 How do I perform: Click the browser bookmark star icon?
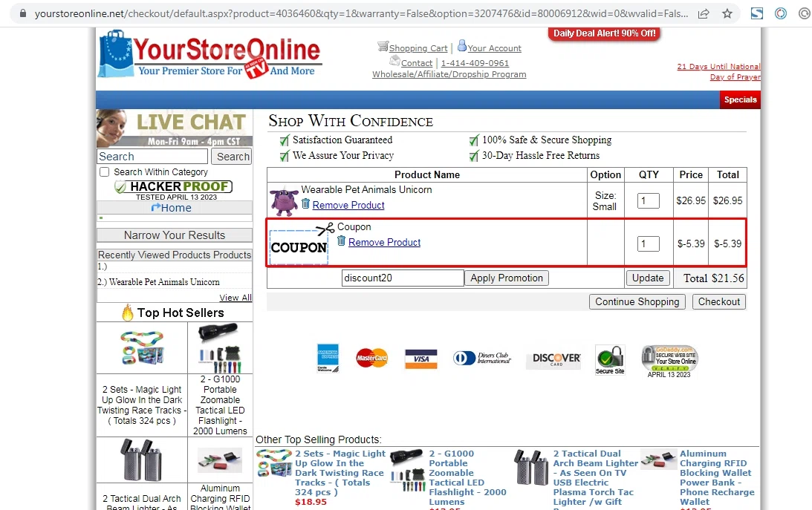(x=727, y=14)
